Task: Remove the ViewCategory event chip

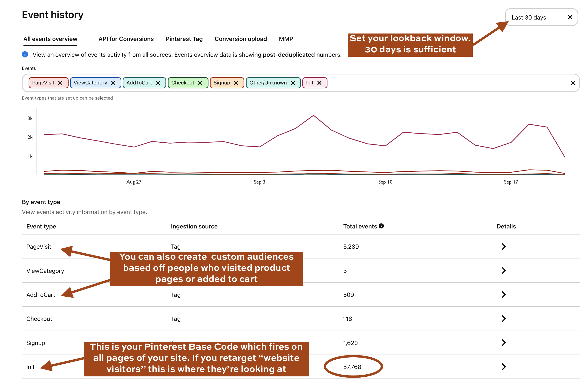Action: [x=113, y=83]
